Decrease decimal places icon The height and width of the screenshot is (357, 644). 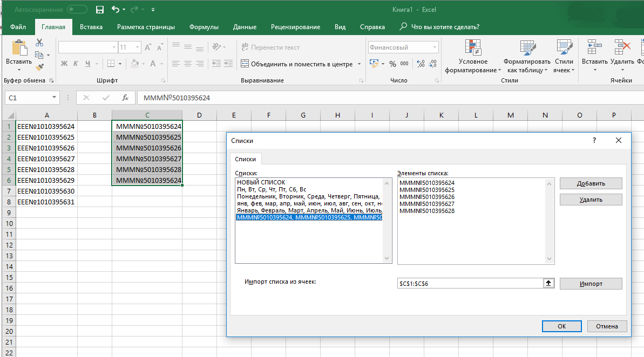pos(432,64)
